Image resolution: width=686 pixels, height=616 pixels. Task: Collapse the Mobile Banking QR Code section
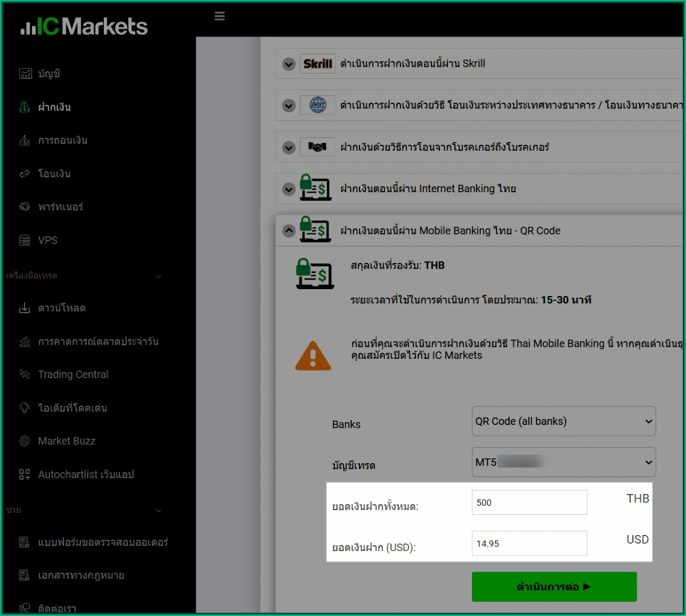pos(289,231)
